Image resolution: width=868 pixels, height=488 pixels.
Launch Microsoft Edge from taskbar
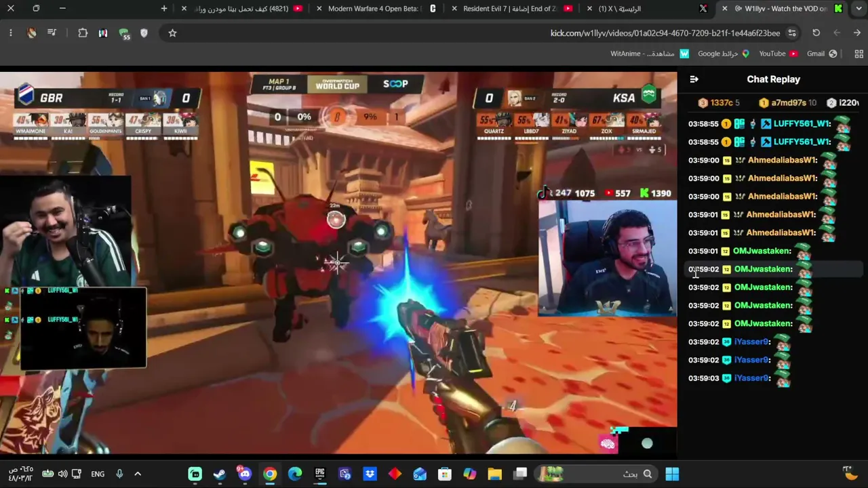295,474
